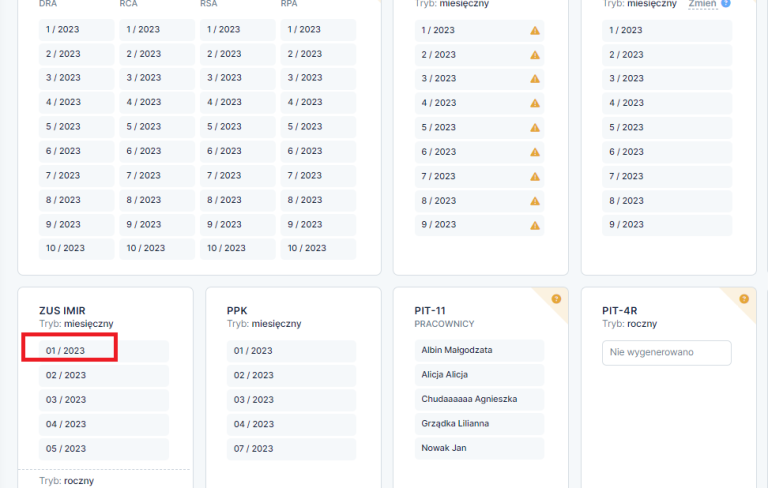Open ZUS IMIR entry 01 / 2023
The image size is (768, 488).
(x=68, y=351)
